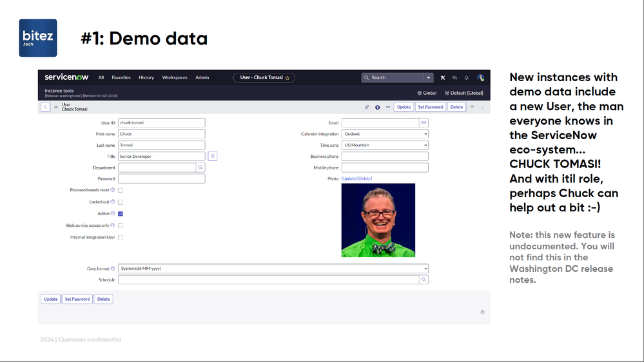Click the bottom Update button
644x362 pixels.
point(50,300)
